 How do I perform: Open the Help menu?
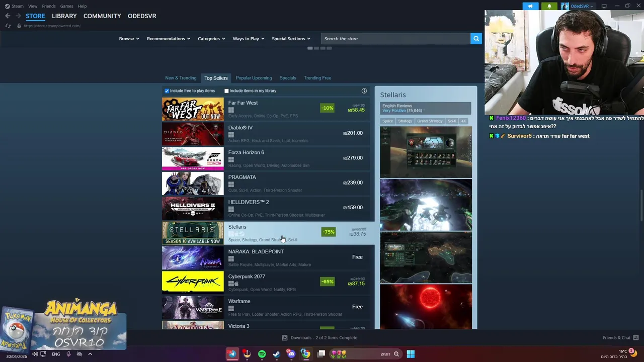[82, 6]
